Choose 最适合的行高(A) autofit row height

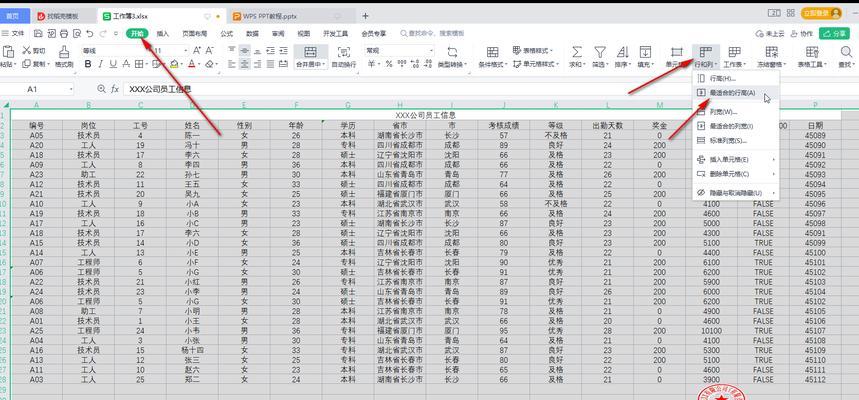[735, 93]
